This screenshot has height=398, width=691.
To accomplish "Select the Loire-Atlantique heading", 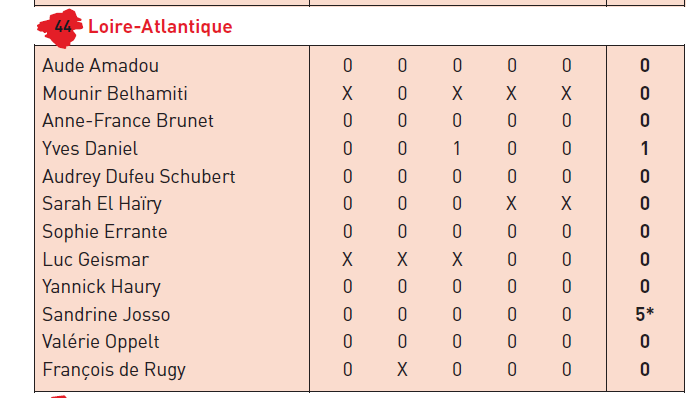I will (x=160, y=27).
